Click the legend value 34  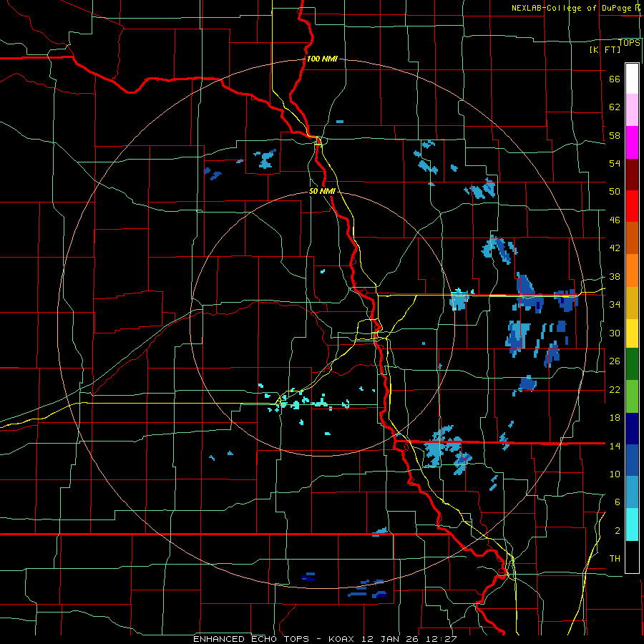615,305
